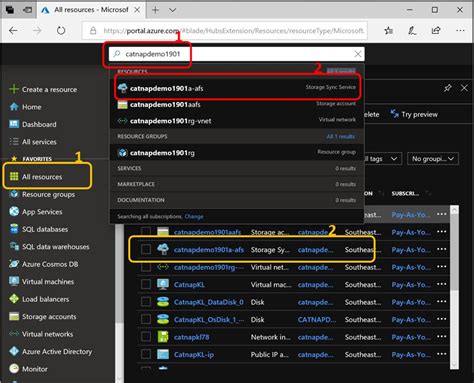
Task: Select catnapdemo1901a-afs Storage Sync Service result
Action: coord(237,88)
